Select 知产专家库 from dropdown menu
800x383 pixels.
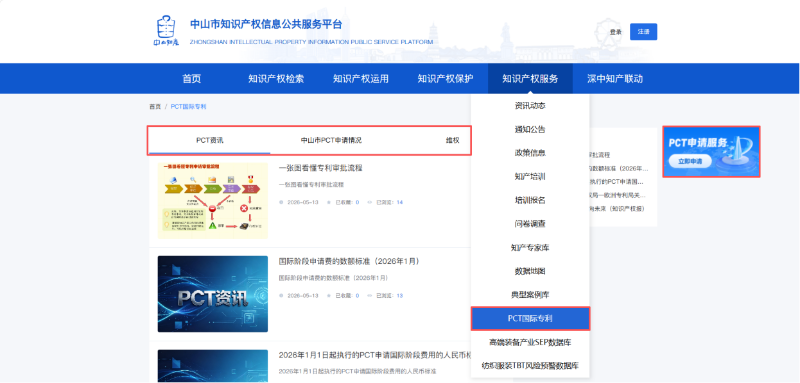pyautogui.click(x=530, y=247)
